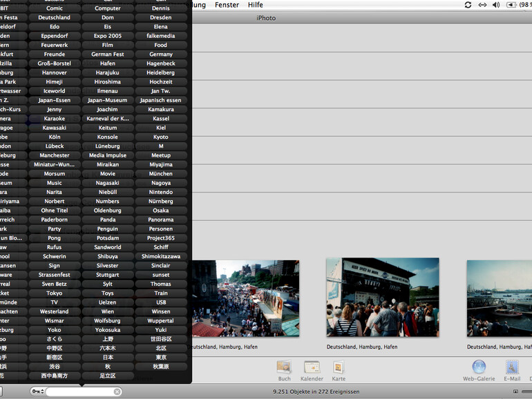Open the Hilfe menu
Screen dimensions: 532x399
click(256, 5)
